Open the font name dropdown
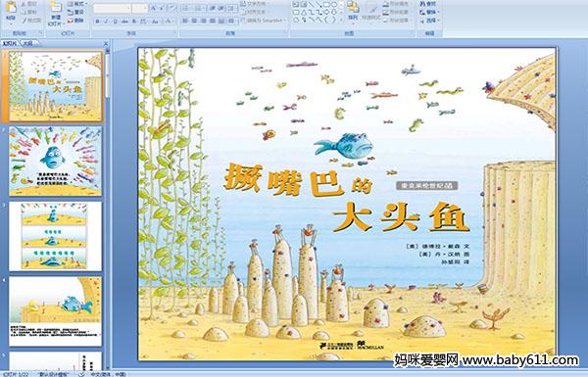The width and height of the screenshot is (588, 377). [128, 8]
